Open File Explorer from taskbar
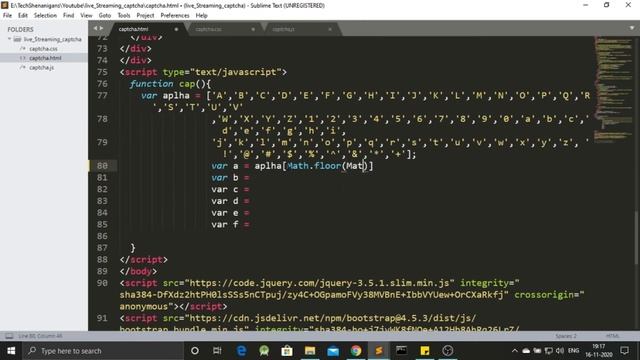The height and width of the screenshot is (360, 640). [310, 351]
